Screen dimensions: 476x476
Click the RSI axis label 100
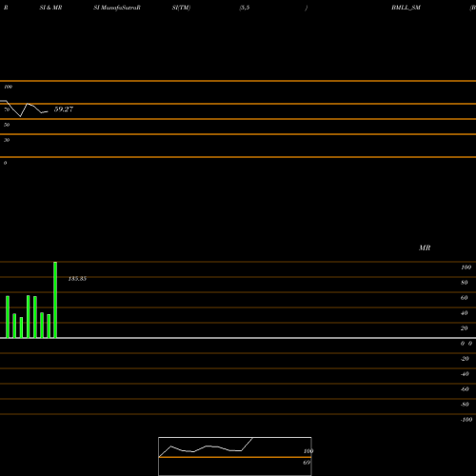click(x=8, y=87)
